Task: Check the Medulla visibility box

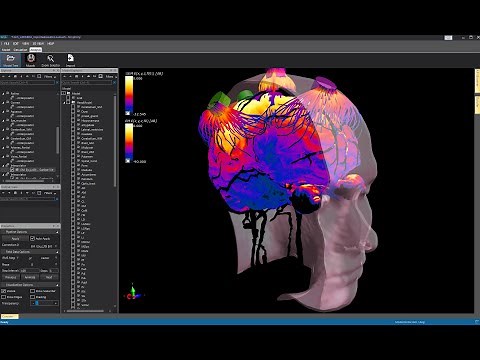Action: click(x=73, y=170)
